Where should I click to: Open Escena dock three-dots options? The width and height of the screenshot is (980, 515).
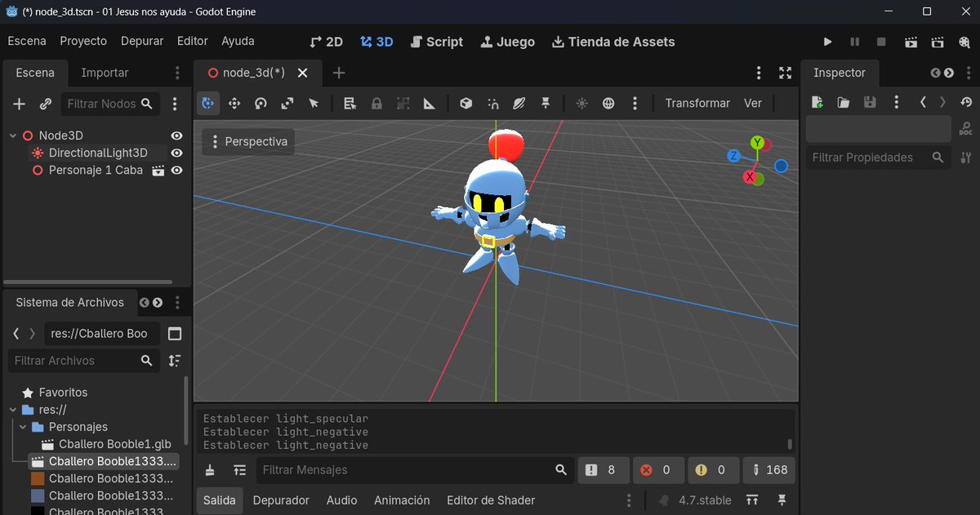[178, 73]
